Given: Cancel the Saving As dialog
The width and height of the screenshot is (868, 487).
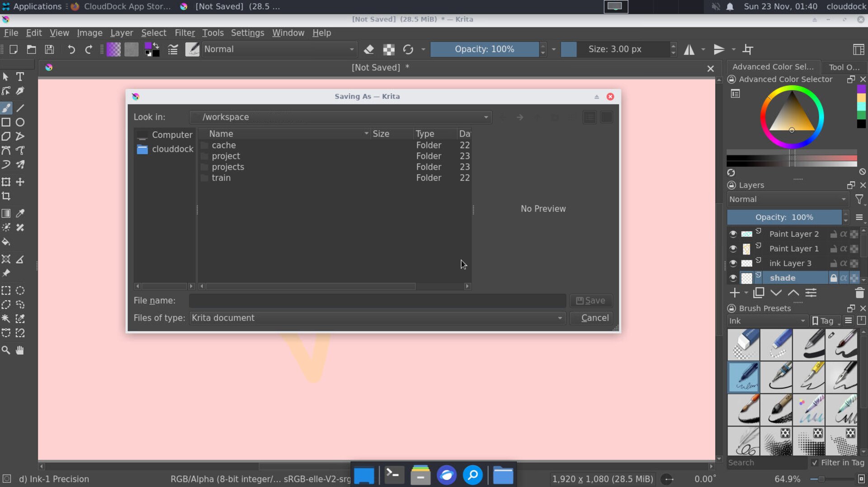Looking at the screenshot, I should click(x=595, y=318).
